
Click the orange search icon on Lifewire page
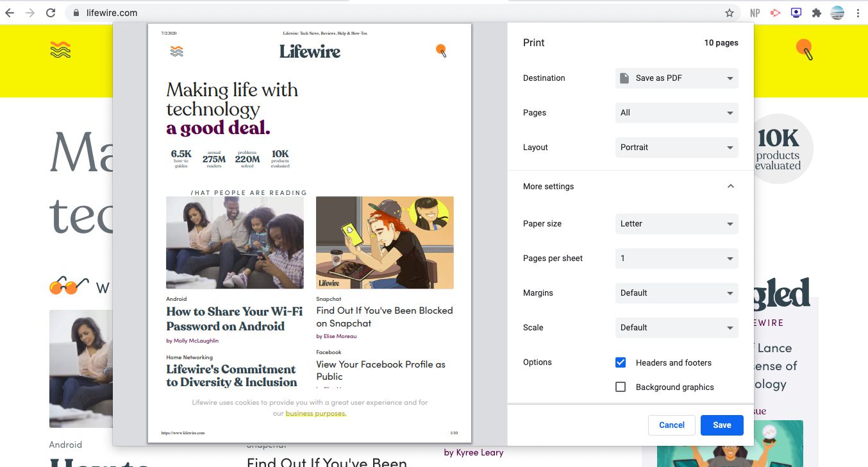805,49
